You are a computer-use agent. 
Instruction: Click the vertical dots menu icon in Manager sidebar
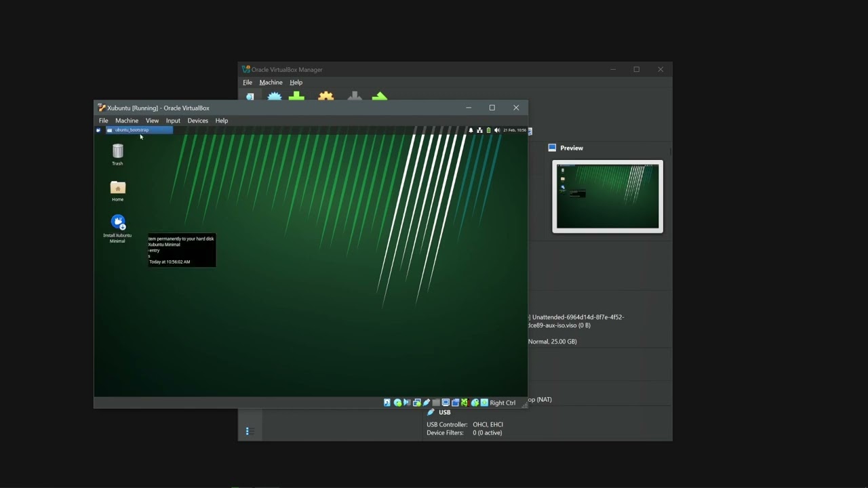248,431
